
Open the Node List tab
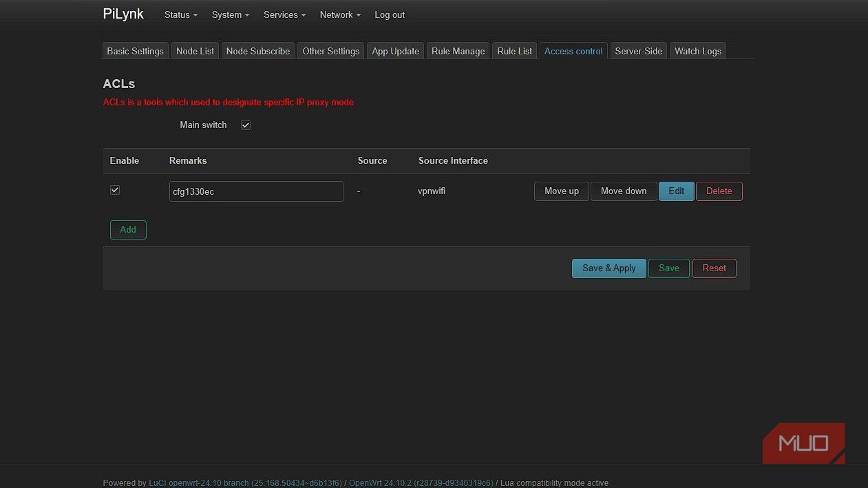(x=195, y=51)
